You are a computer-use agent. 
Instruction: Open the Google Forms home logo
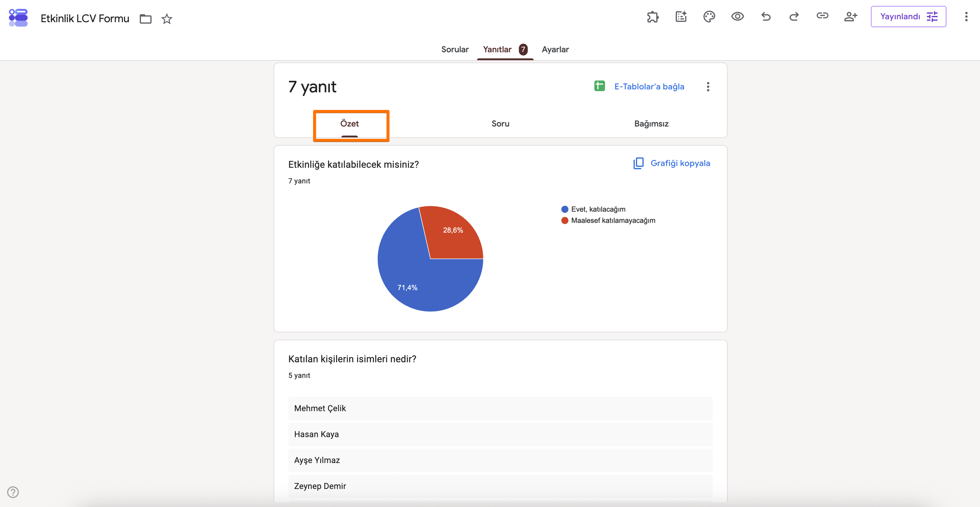point(18,18)
